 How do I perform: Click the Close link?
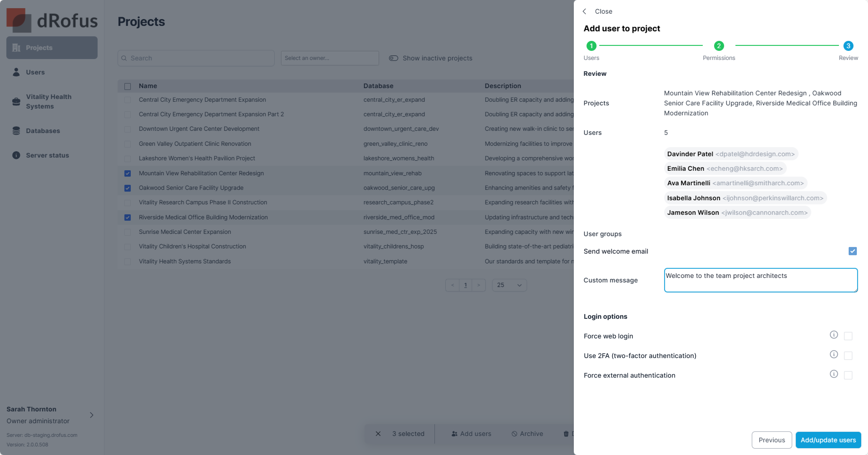tap(604, 11)
